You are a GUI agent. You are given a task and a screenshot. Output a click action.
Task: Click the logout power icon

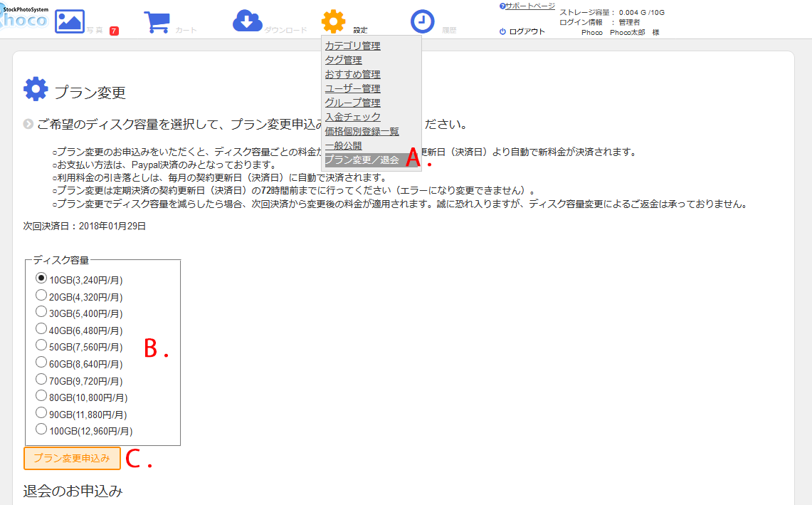[502, 31]
